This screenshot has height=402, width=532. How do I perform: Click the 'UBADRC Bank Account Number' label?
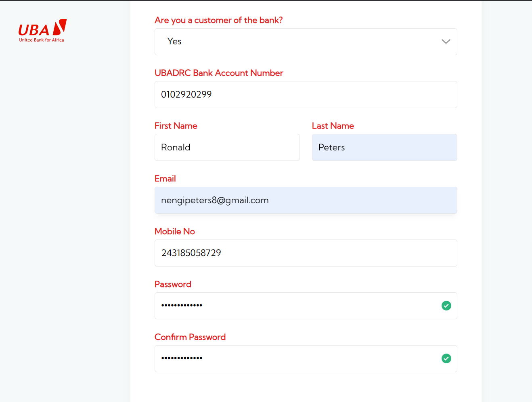pyautogui.click(x=219, y=73)
